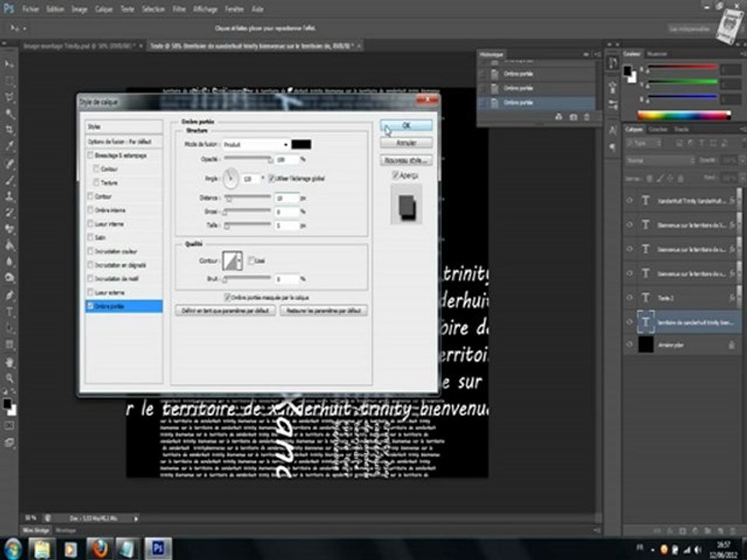Select the Paint Bucket tool
This screenshot has height=560, width=747.
pyautogui.click(x=9, y=245)
